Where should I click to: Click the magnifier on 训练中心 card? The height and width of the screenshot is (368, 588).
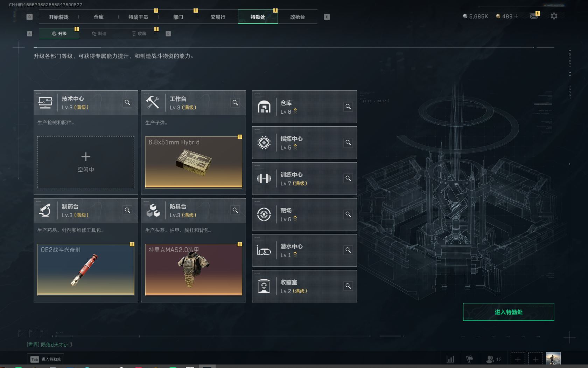pyautogui.click(x=348, y=178)
